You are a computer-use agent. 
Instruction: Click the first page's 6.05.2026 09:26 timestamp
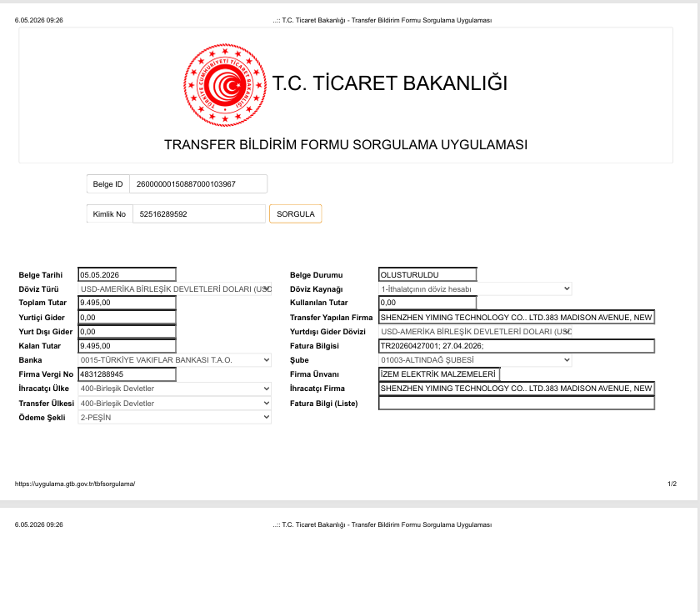[39, 20]
